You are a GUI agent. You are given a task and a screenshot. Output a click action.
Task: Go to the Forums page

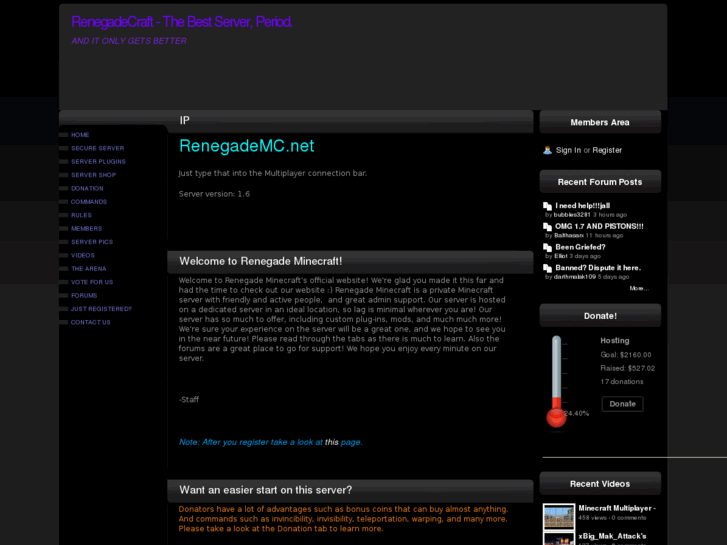pos(84,296)
